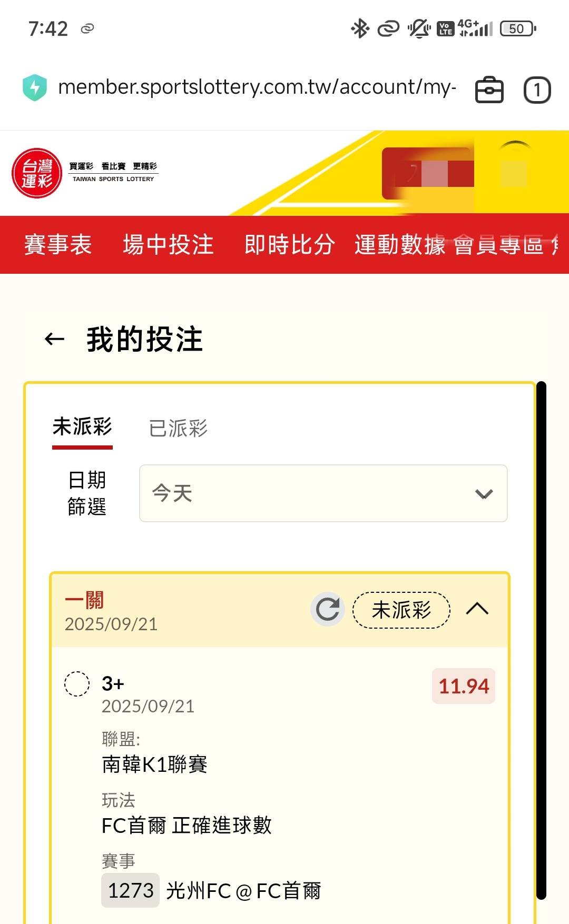The height and width of the screenshot is (924, 569).
Task: Open 賽事表 in navigation bar
Action: tap(58, 245)
